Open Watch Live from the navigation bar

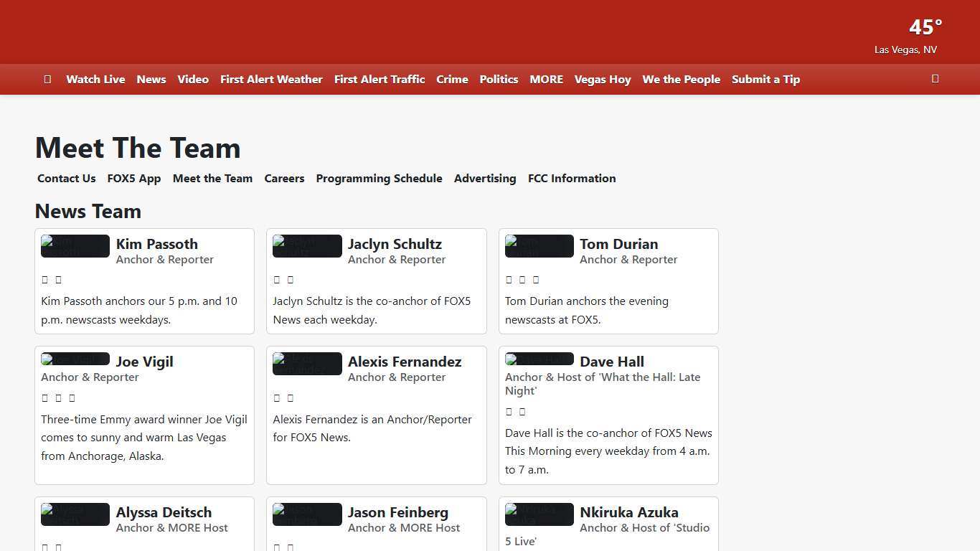[95, 80]
